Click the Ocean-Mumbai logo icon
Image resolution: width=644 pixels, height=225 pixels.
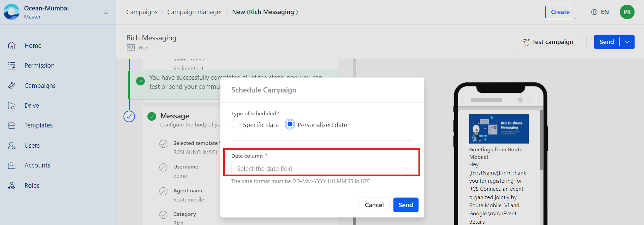pyautogui.click(x=11, y=12)
